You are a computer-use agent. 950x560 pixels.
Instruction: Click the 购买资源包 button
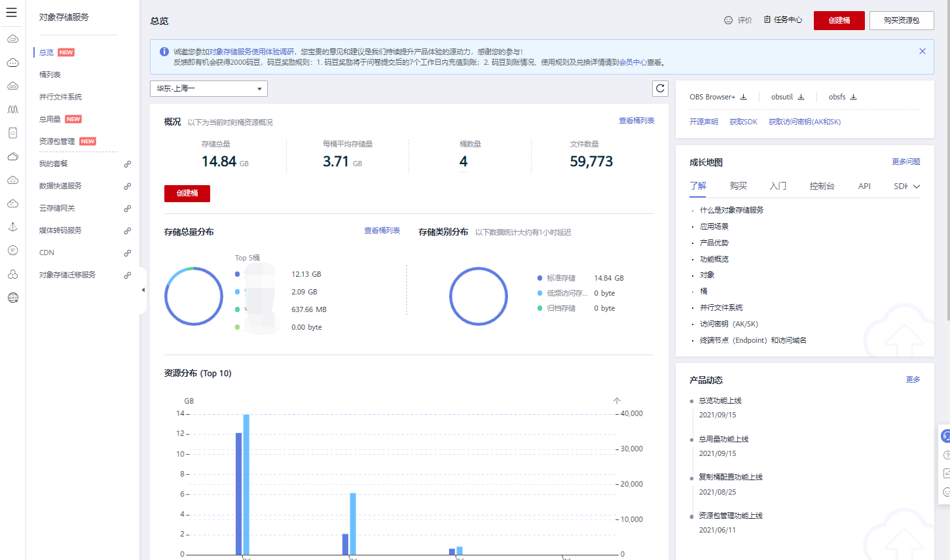pos(902,20)
